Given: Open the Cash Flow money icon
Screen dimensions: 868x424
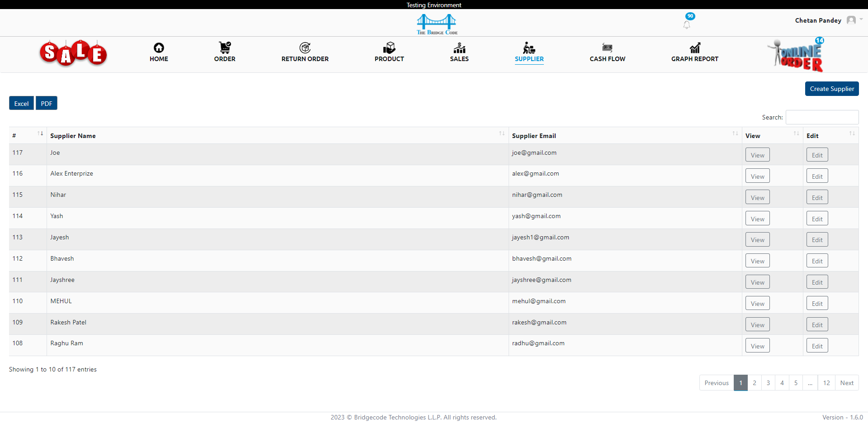Looking at the screenshot, I should click(x=608, y=48).
